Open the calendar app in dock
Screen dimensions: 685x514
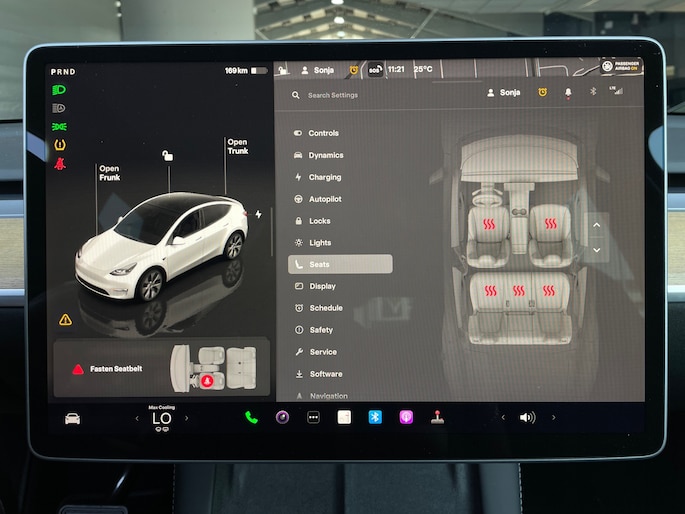click(344, 417)
